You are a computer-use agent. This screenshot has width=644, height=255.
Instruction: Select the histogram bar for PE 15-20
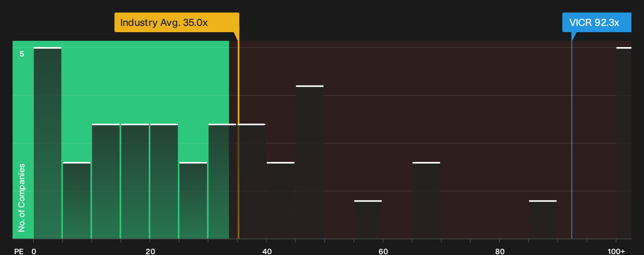click(x=135, y=181)
